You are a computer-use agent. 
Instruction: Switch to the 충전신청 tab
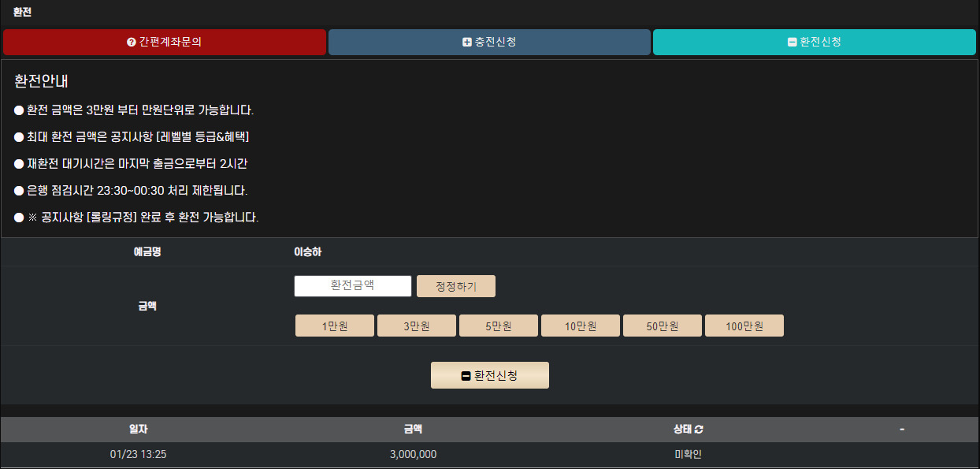(489, 43)
